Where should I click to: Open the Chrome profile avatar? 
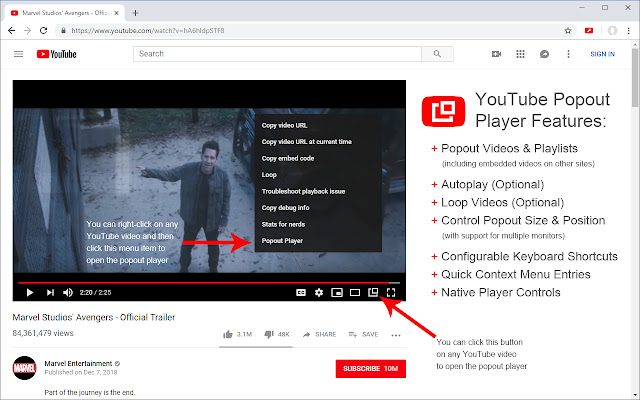click(612, 31)
